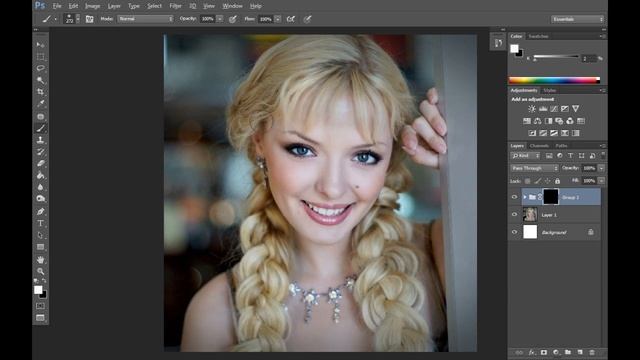Open the brush Opacity slider arrow
This screenshot has width=640, height=360.
pyautogui.click(x=220, y=19)
